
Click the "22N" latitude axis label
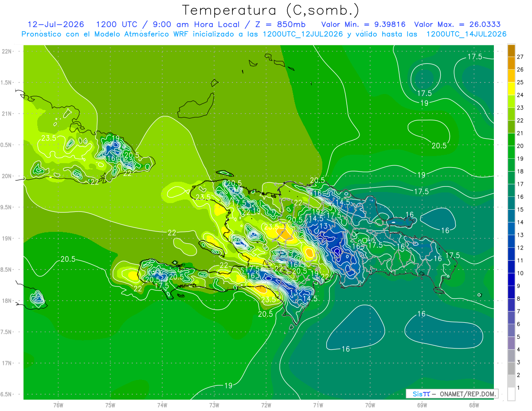point(7,51)
